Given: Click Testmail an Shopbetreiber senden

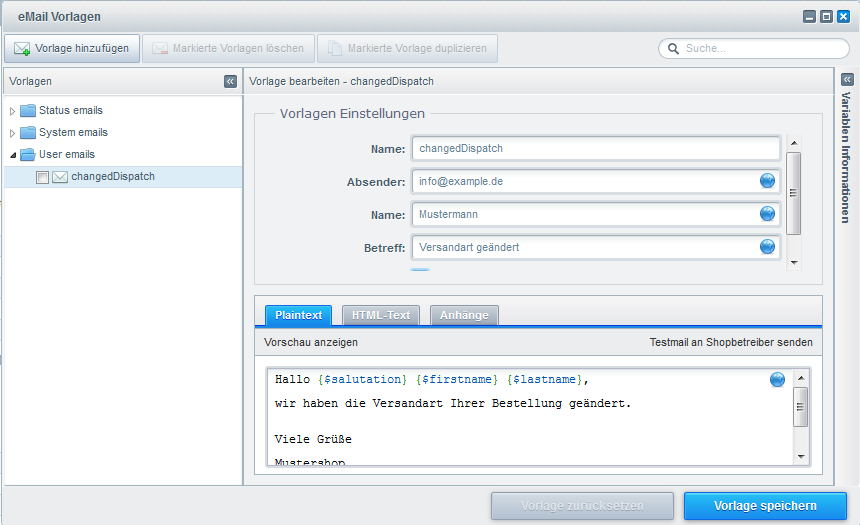Looking at the screenshot, I should [730, 342].
